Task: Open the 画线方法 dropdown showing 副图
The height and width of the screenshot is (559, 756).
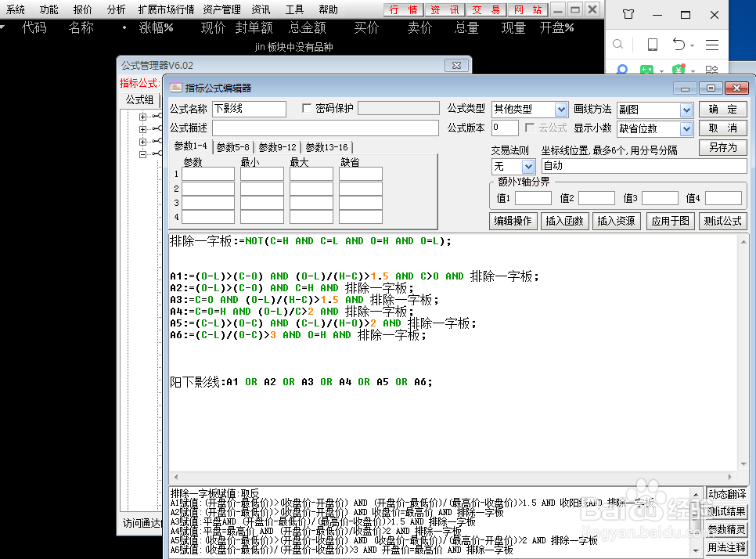Action: 654,109
